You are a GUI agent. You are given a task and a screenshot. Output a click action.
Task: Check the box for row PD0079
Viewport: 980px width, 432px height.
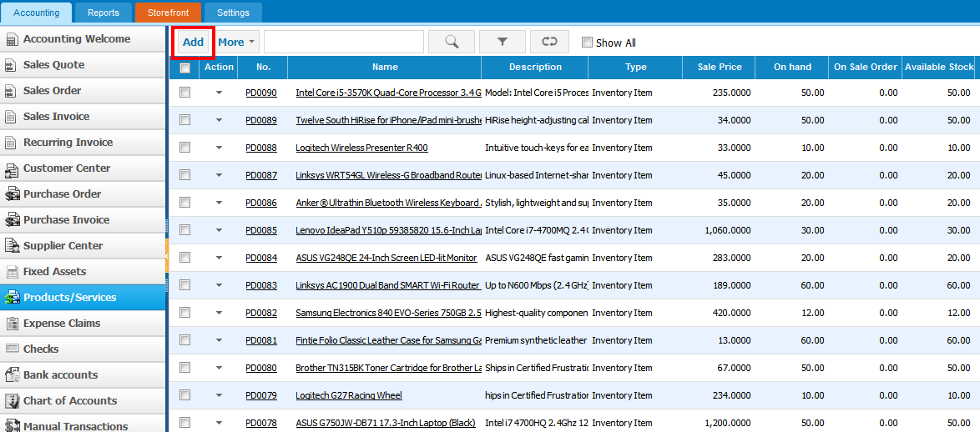tap(184, 394)
